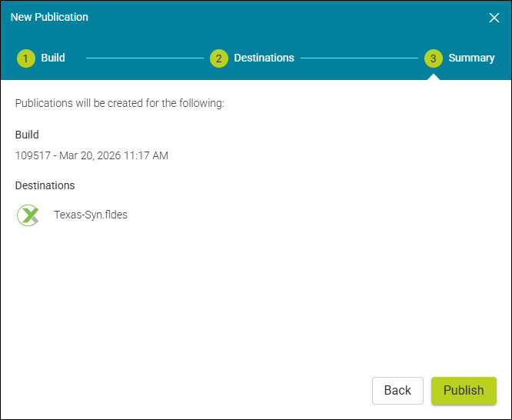Click the build 109517 date text
The height and width of the screenshot is (420, 512).
(91, 155)
